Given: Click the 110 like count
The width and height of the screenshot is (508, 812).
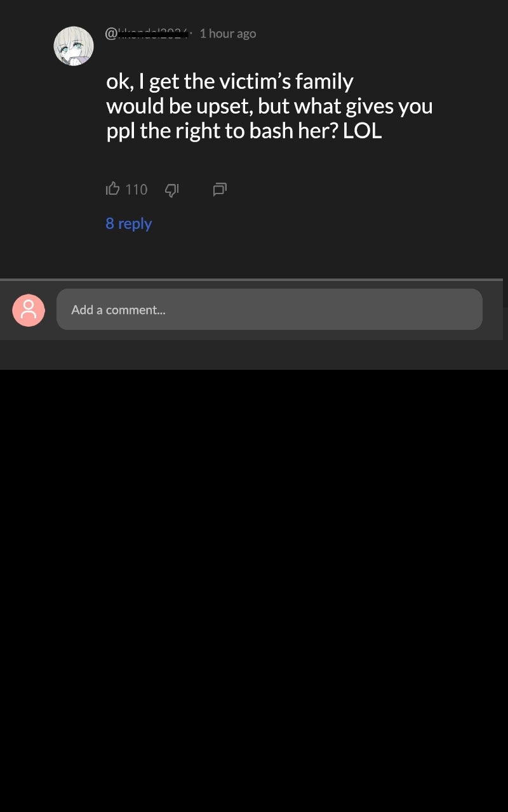Looking at the screenshot, I should coord(137,189).
